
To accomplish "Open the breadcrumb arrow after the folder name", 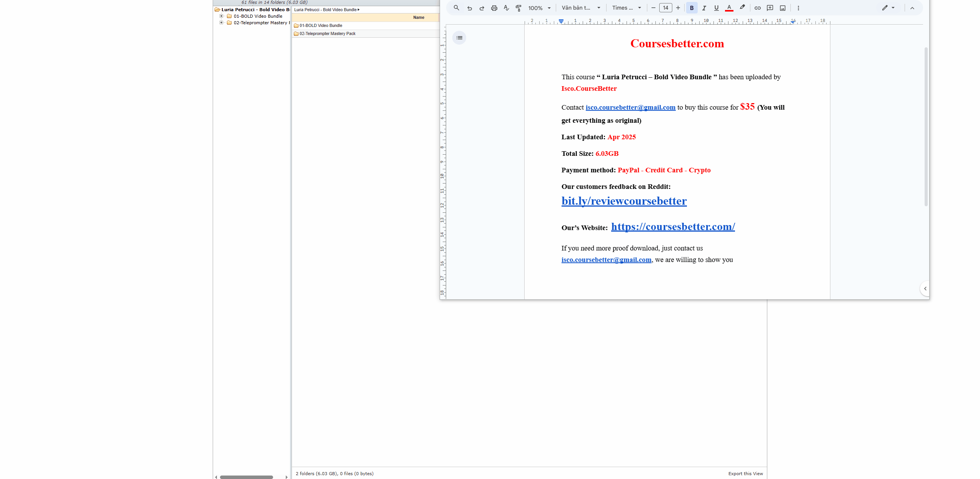I will (x=358, y=10).
